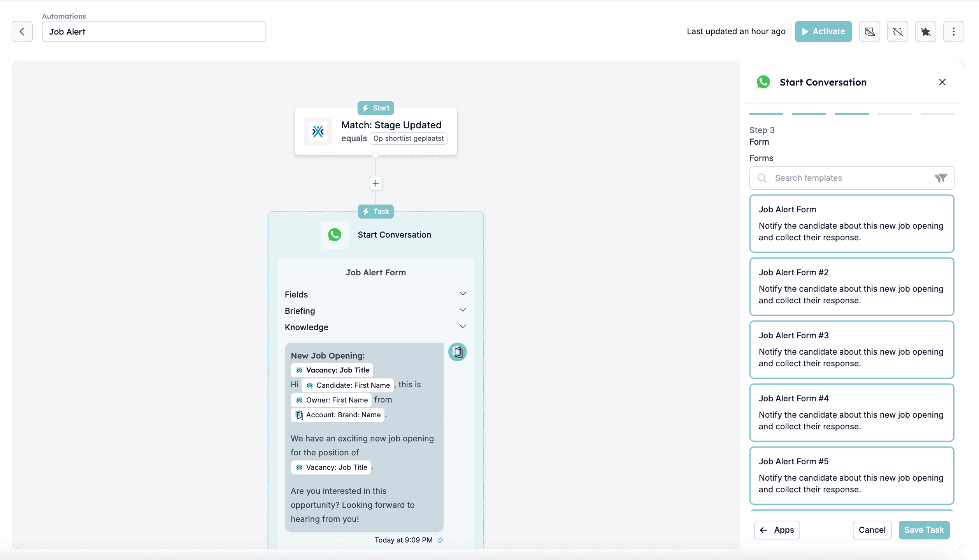The height and width of the screenshot is (560, 979).
Task: Click the WhatsApp icon in the Task node
Action: tap(335, 235)
